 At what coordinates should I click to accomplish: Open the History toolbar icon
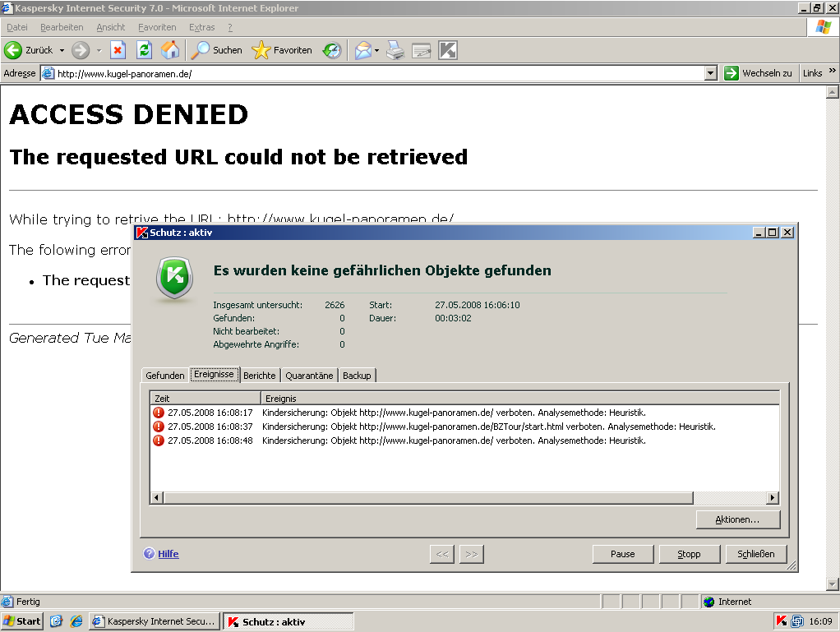tap(331, 50)
